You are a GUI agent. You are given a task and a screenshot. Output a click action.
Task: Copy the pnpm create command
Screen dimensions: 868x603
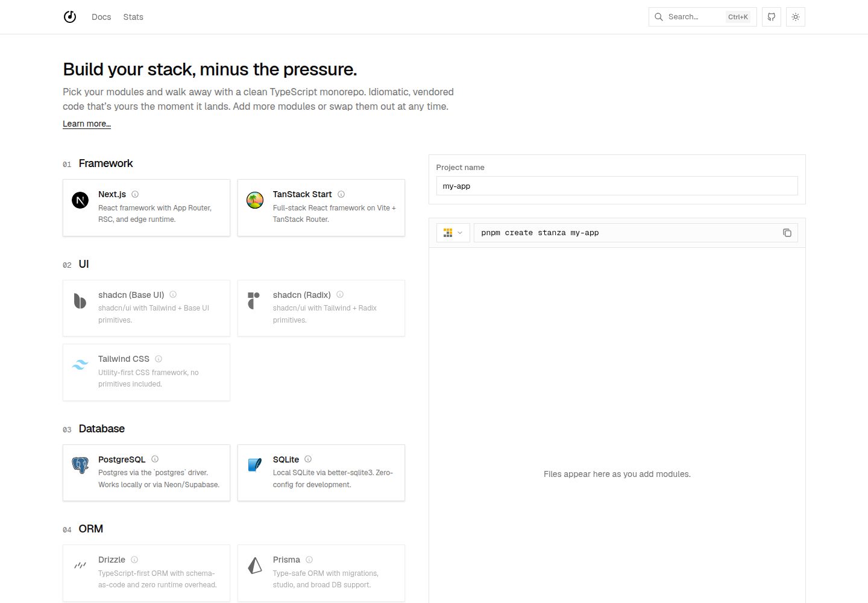click(x=787, y=233)
